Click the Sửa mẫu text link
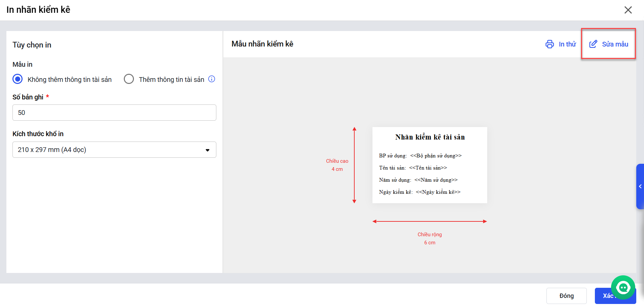Viewport: 644px width, 307px height. [615, 44]
